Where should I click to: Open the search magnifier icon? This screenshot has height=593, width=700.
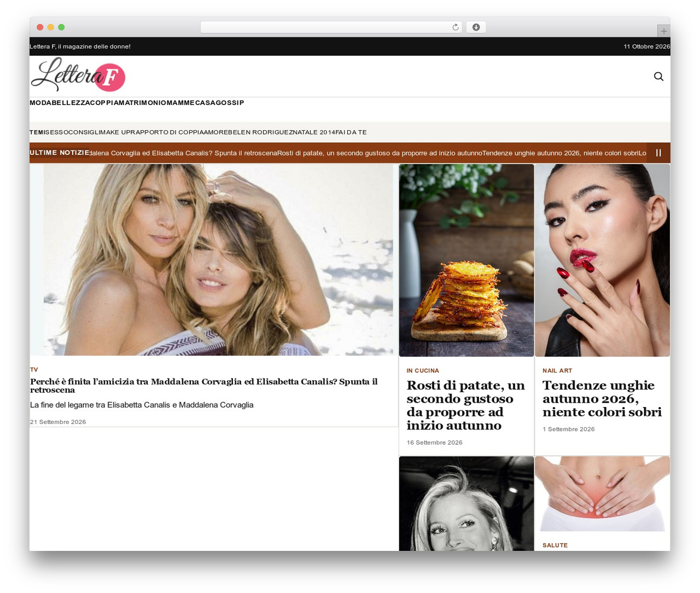(658, 77)
